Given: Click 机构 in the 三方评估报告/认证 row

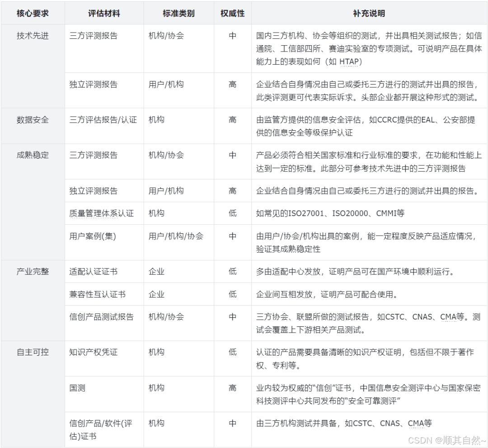Looking at the screenshot, I should click(x=156, y=120).
